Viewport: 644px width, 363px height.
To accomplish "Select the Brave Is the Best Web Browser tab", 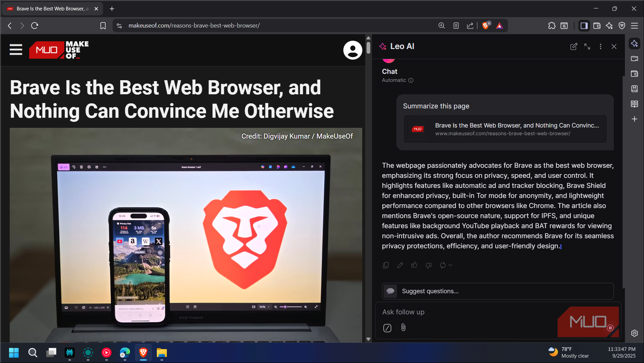I will pyautogui.click(x=53, y=9).
